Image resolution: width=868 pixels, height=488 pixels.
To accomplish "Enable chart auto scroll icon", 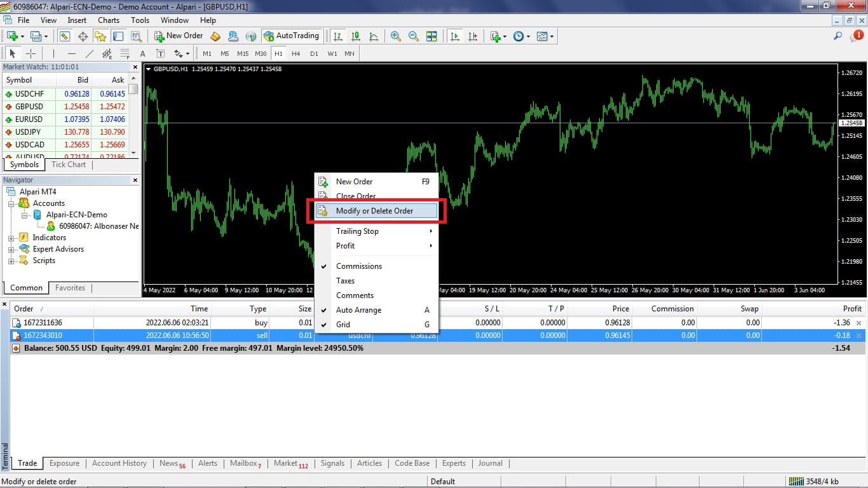I will (x=454, y=36).
